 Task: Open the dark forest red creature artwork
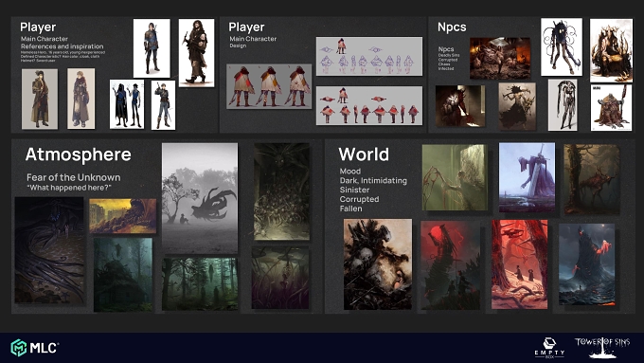pos(591,179)
